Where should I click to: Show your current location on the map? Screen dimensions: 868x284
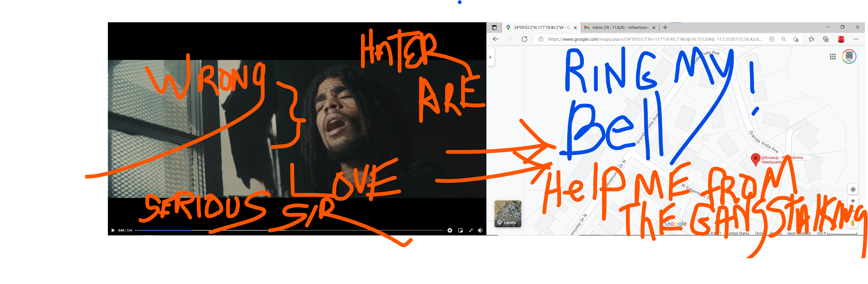click(x=853, y=189)
